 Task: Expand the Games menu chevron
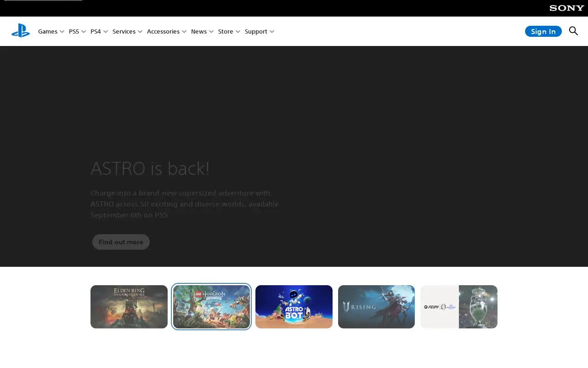pos(62,31)
